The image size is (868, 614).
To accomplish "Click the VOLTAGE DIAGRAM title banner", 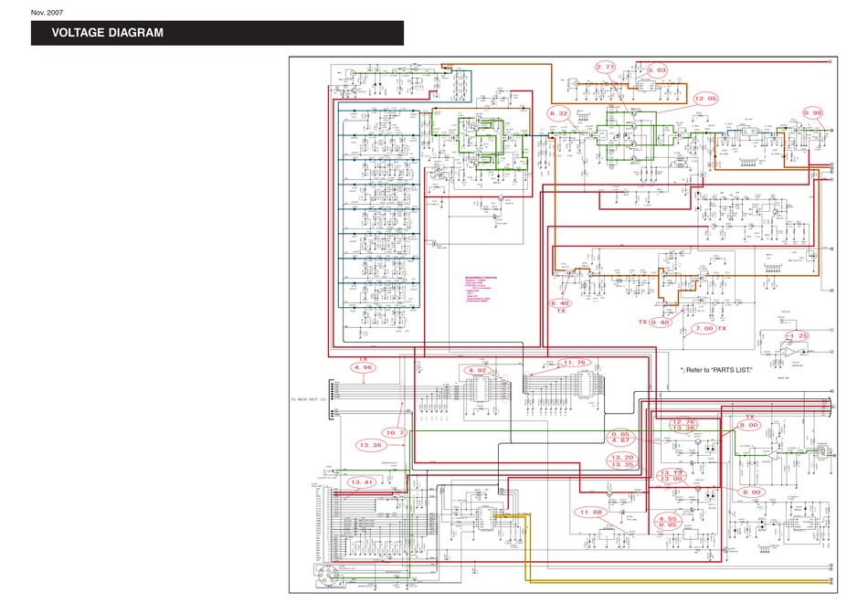I will (217, 33).
